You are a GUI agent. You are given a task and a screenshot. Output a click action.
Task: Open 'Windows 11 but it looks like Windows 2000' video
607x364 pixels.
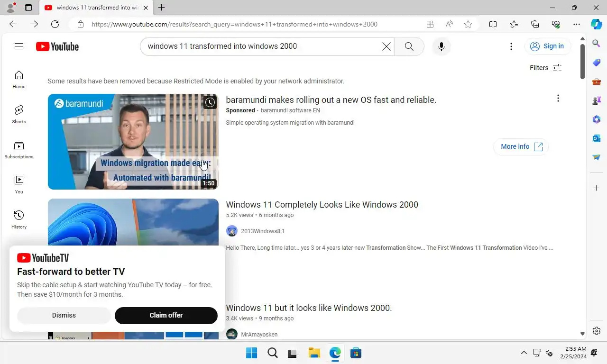click(x=309, y=308)
